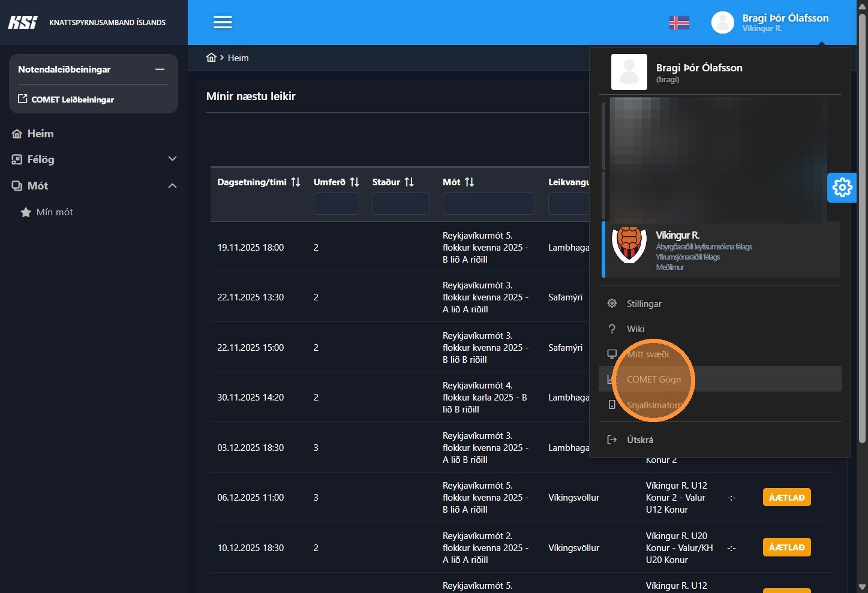The height and width of the screenshot is (593, 868).
Task: Click the (bragi) username text in dropdown
Action: coord(668,79)
